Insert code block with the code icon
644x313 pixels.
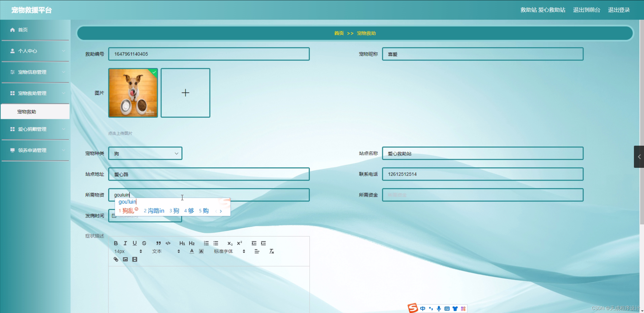(x=168, y=243)
